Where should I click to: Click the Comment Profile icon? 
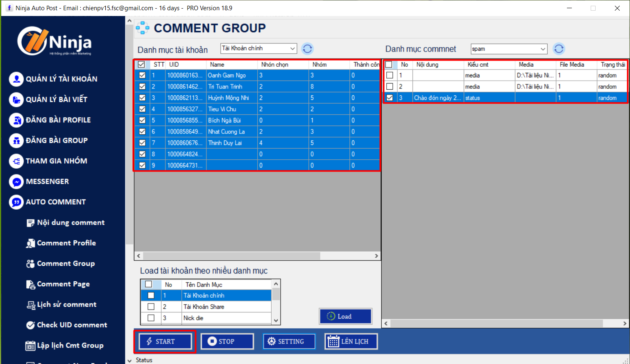click(31, 243)
